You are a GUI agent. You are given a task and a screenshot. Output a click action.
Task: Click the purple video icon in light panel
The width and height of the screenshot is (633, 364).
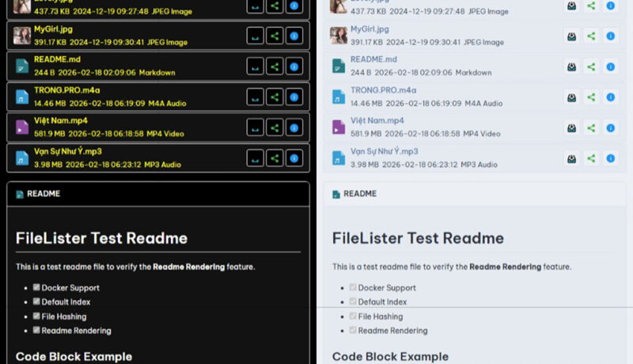tap(339, 127)
